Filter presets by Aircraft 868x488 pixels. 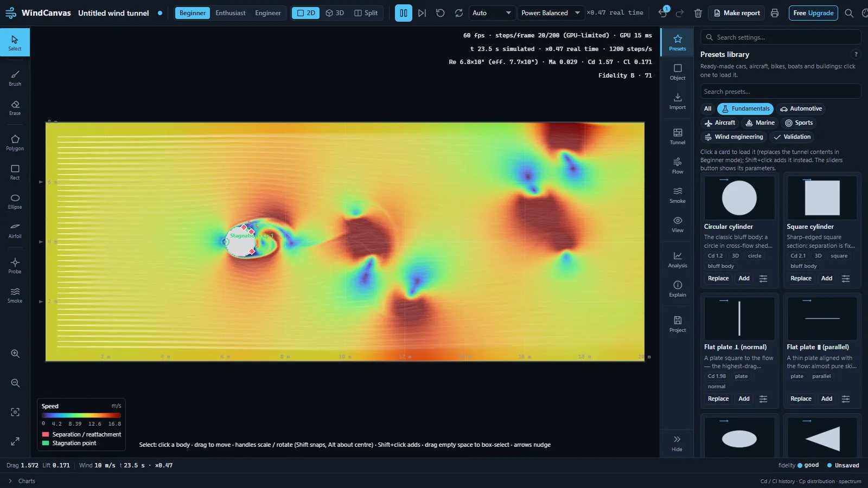point(720,123)
